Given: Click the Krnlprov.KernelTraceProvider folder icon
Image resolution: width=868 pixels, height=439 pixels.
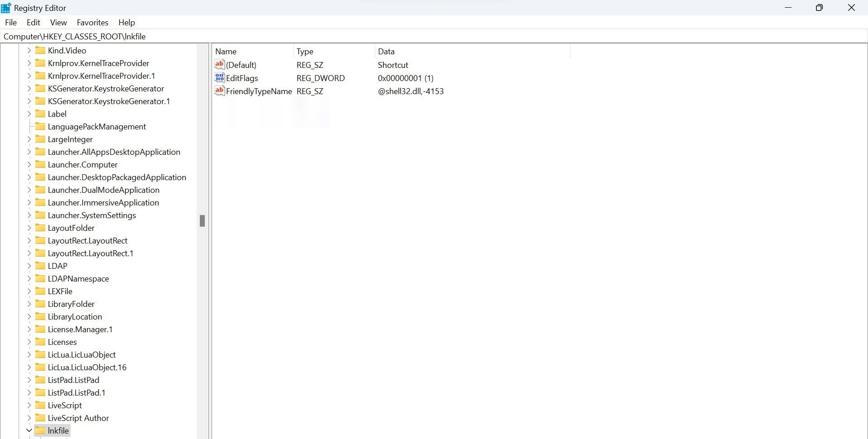Looking at the screenshot, I should click(x=40, y=63).
